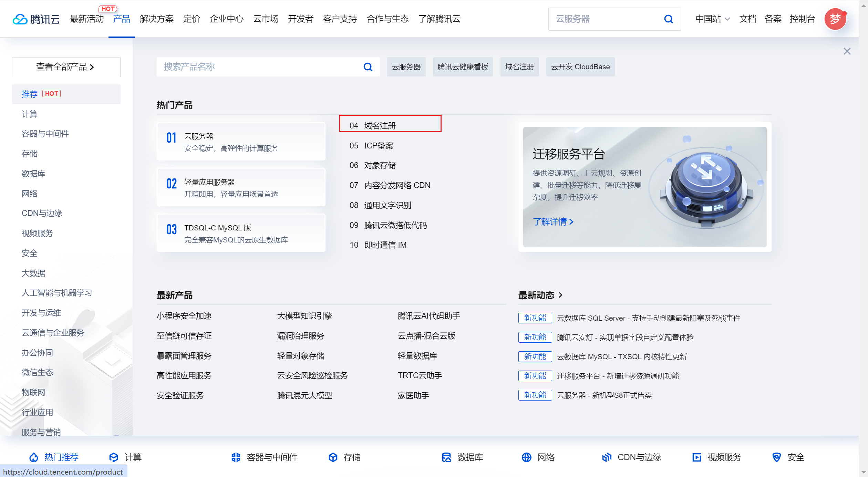
Task: Select 人工智能与机器学习 sidebar category
Action: tap(57, 293)
